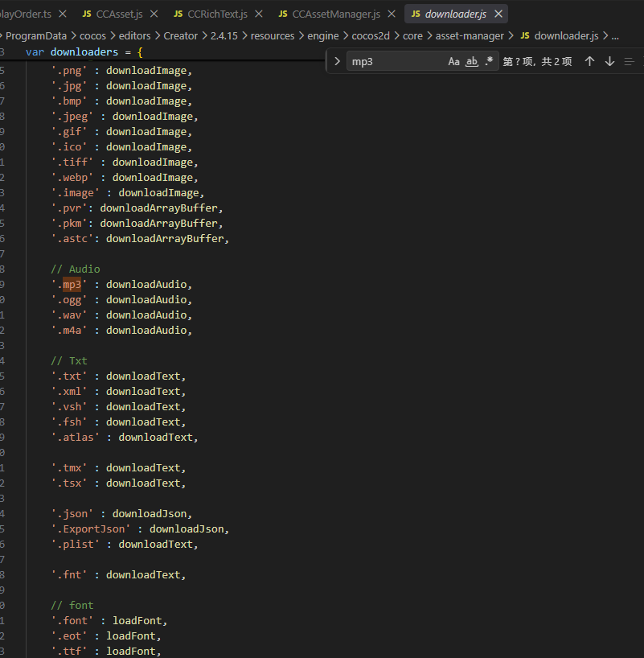Go to next match arrow
Image resolution: width=644 pixels, height=658 pixels.
pyautogui.click(x=609, y=62)
